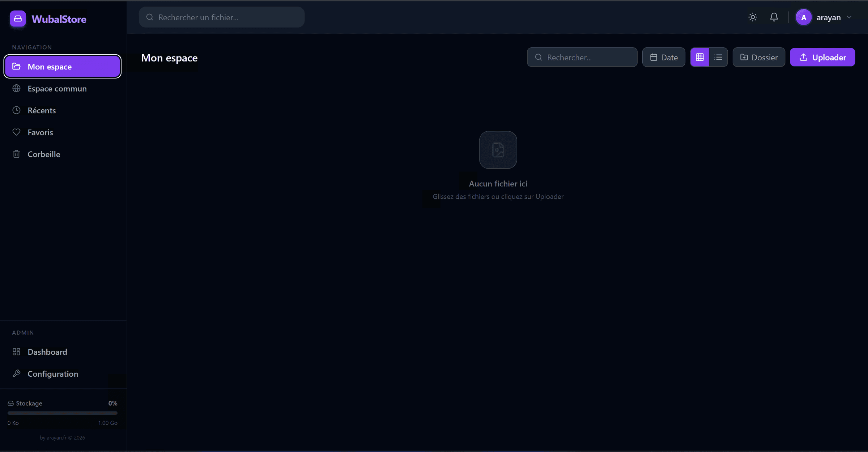Image resolution: width=868 pixels, height=452 pixels.
Task: Focus the top Rechercher un fichier field
Action: [222, 17]
